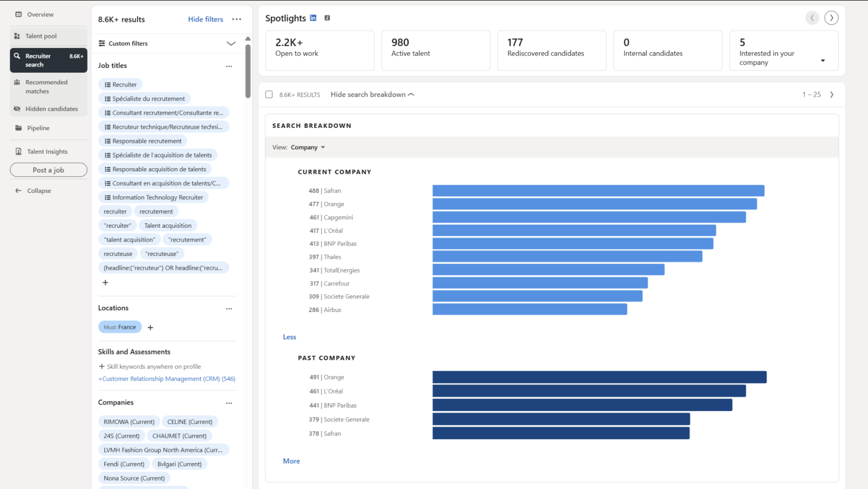This screenshot has width=868, height=489.
Task: Open the Talent pool section
Action: (48, 36)
